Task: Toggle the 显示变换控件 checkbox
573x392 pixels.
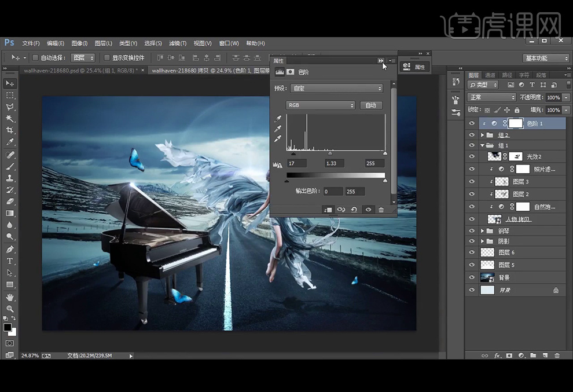Action: click(106, 58)
